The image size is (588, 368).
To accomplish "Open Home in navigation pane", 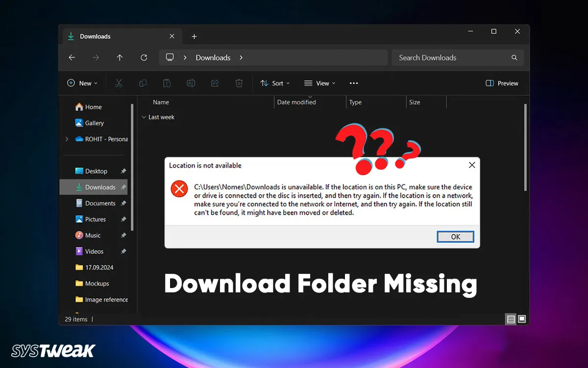I will 89,107.
